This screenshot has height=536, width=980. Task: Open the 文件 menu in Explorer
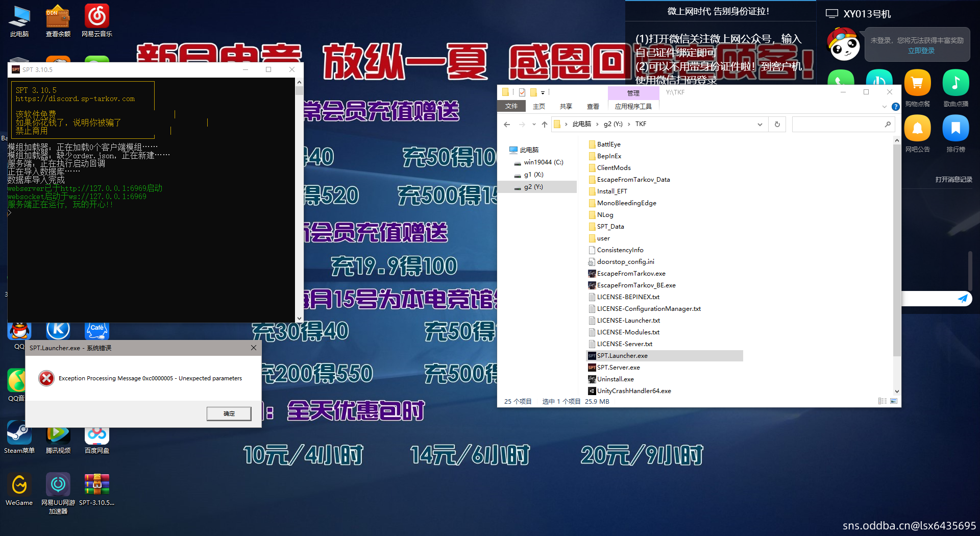pos(511,106)
